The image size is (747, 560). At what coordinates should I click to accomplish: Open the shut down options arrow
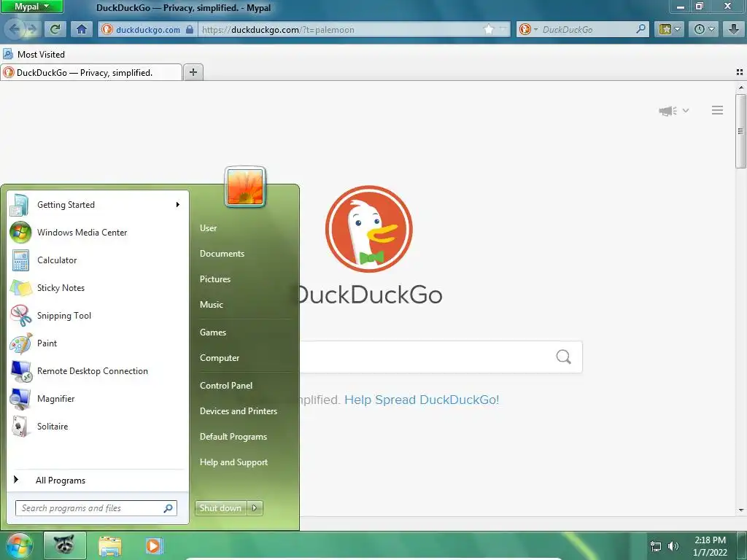point(255,508)
